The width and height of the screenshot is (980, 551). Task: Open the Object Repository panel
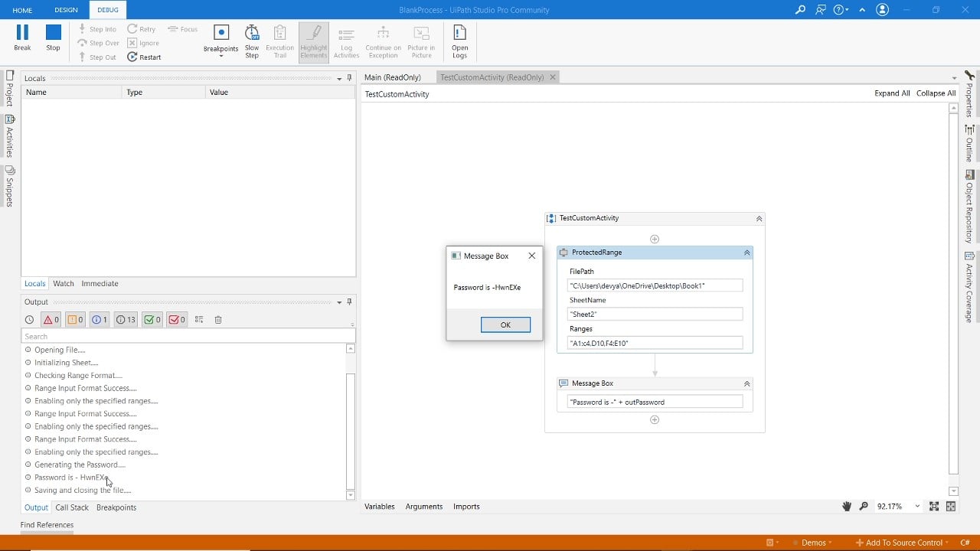pyautogui.click(x=969, y=207)
